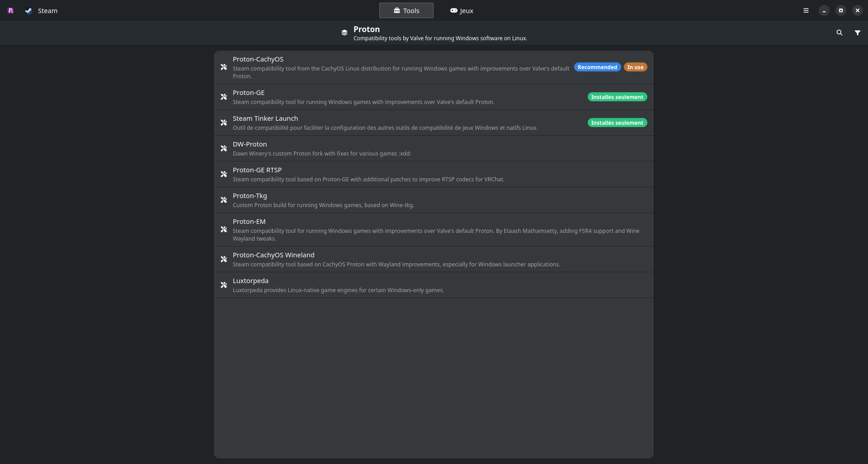Click the layers icon beside the Proton heading
The image size is (868, 464).
344,33
